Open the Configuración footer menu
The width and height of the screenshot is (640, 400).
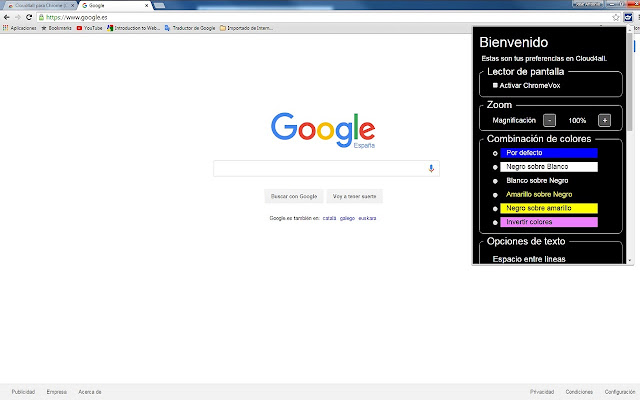click(x=620, y=392)
